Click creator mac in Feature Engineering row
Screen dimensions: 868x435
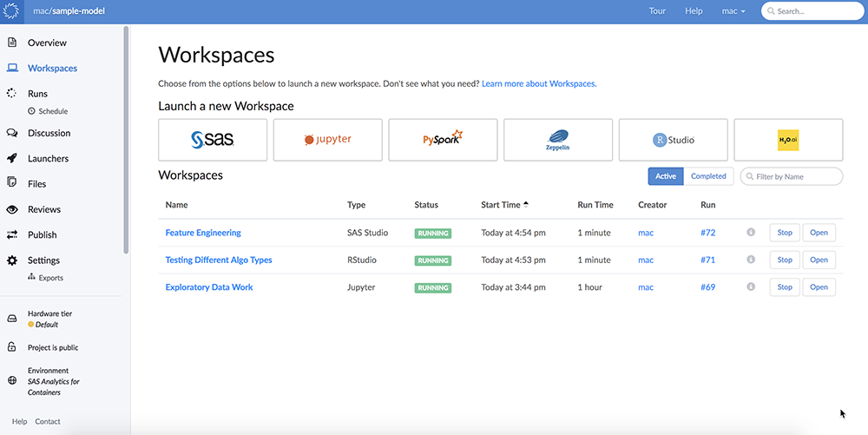[x=646, y=233]
